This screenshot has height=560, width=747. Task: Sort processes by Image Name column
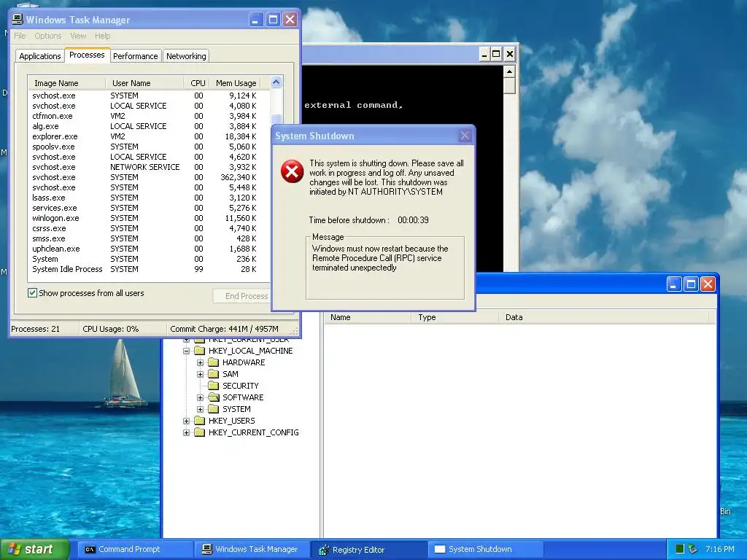(x=66, y=83)
